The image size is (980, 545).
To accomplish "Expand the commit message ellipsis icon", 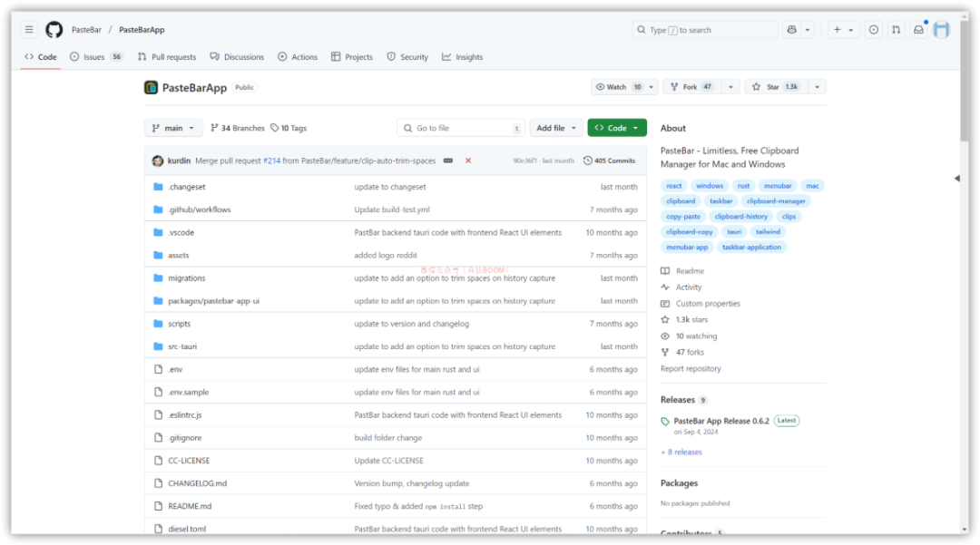I will tap(448, 161).
